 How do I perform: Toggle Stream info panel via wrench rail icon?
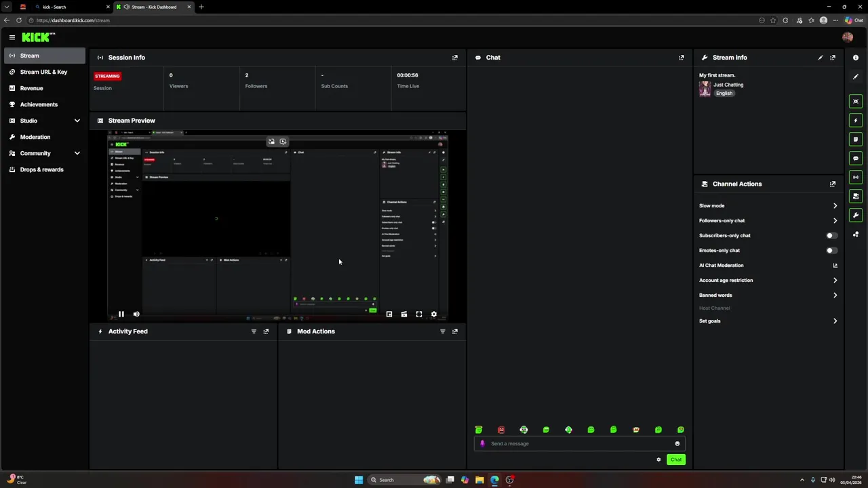(856, 215)
